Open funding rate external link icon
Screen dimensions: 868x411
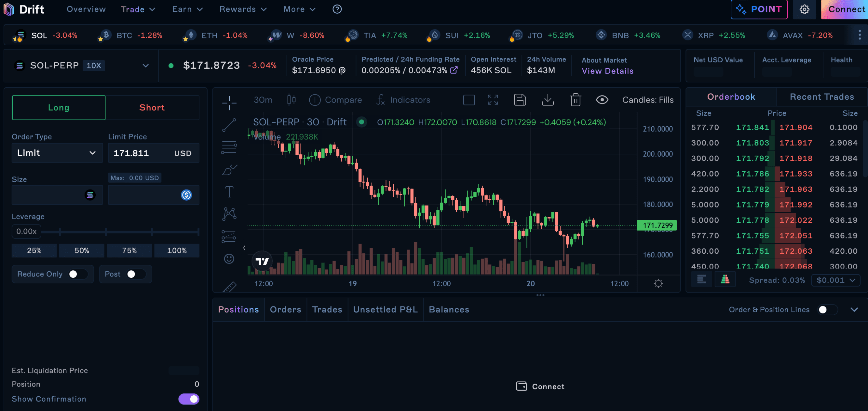coord(454,70)
